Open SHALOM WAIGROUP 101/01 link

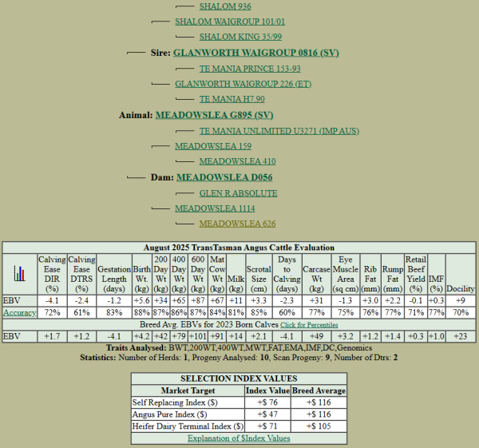[230, 22]
